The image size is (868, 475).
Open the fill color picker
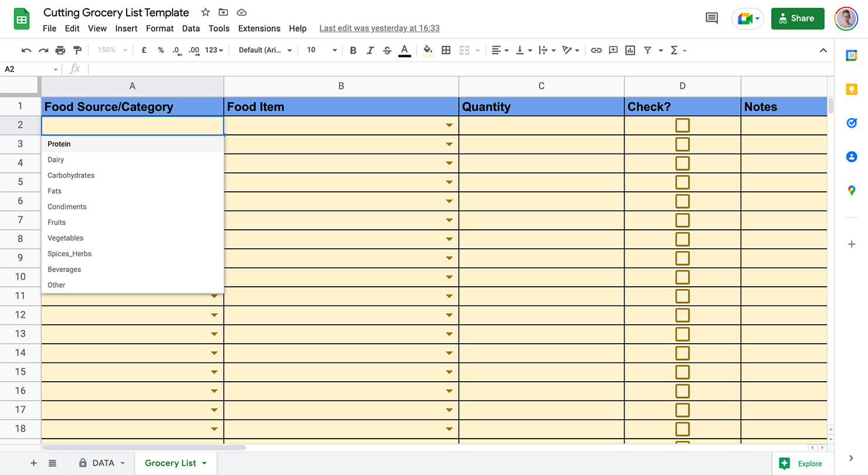pyautogui.click(x=428, y=50)
